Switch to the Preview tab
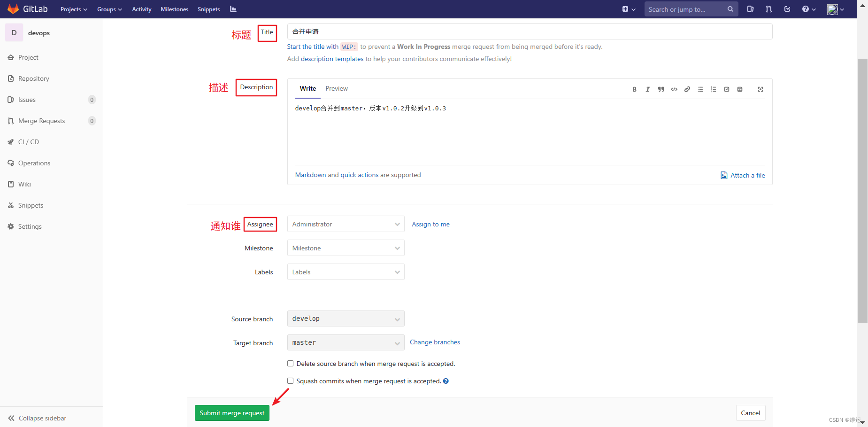Image resolution: width=868 pixels, height=427 pixels. click(x=337, y=88)
